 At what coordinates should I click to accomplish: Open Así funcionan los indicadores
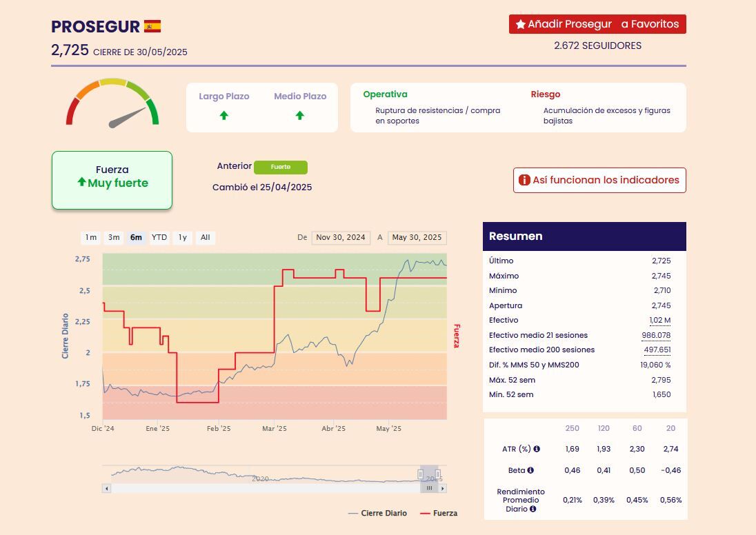(599, 180)
